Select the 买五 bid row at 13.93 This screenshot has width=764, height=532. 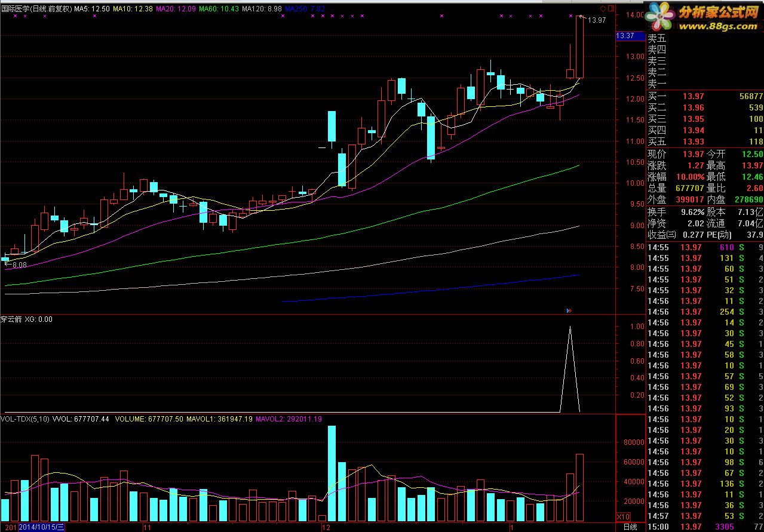(x=705, y=142)
